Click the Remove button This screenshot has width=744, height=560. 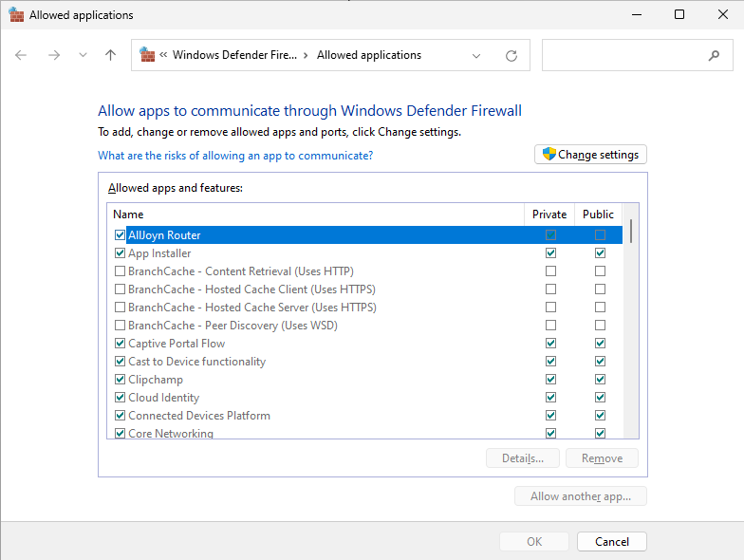[x=602, y=457]
